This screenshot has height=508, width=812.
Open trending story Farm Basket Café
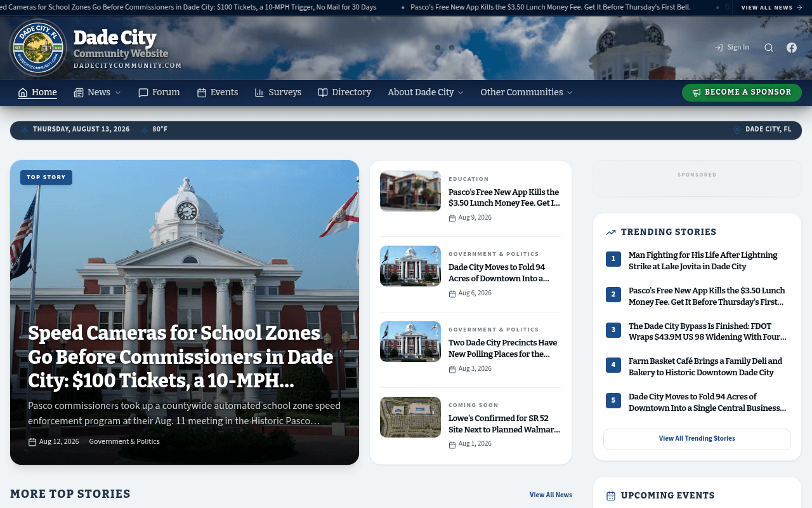[x=705, y=367]
